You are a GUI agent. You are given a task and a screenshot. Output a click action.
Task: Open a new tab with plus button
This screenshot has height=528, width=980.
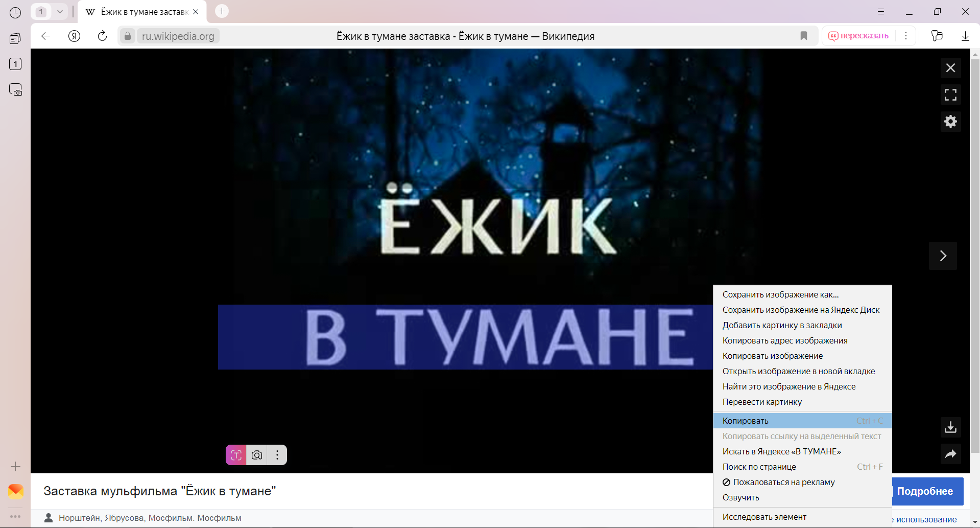[x=222, y=11]
